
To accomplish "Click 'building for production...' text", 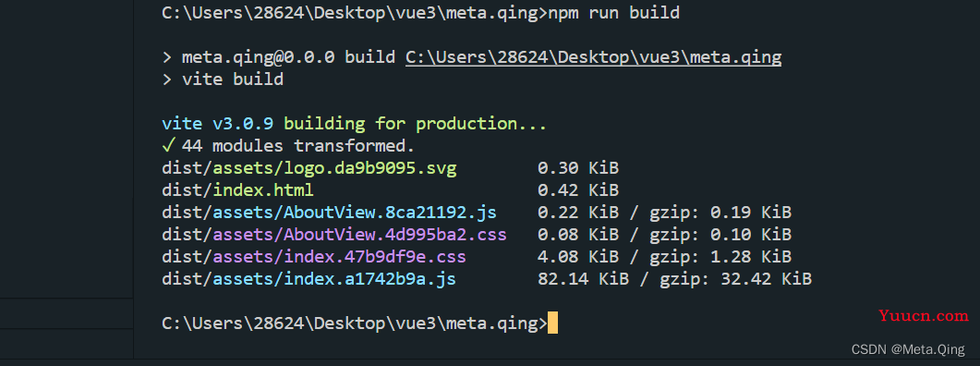I will [x=416, y=124].
